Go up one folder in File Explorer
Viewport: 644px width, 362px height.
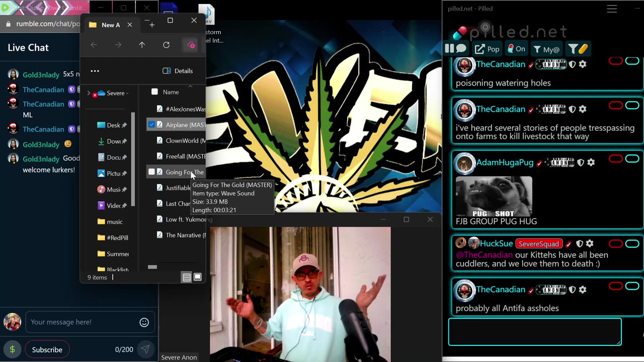(142, 45)
